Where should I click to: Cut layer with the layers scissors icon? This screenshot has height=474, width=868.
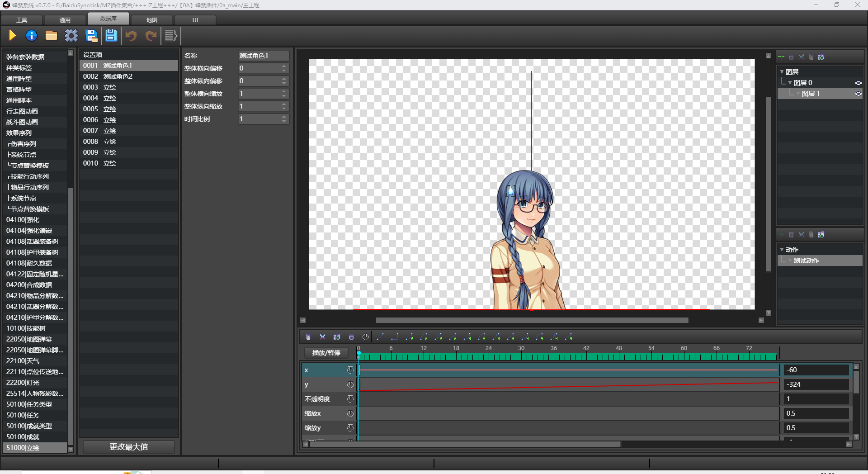[x=801, y=57]
